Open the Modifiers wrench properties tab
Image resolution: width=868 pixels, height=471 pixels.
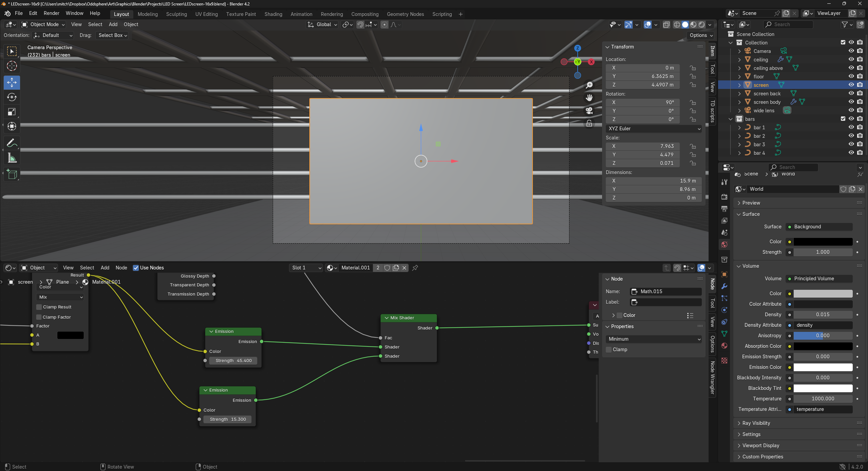pos(724,286)
